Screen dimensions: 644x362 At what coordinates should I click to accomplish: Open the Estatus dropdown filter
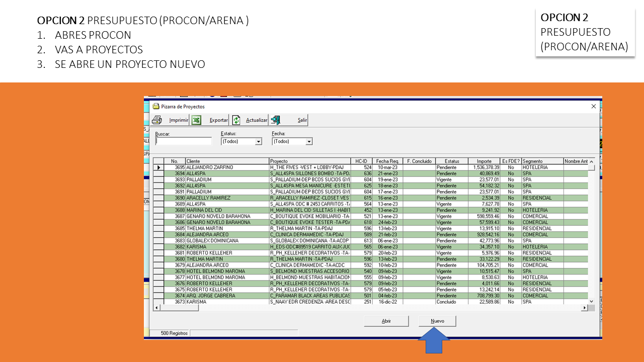[x=259, y=142]
